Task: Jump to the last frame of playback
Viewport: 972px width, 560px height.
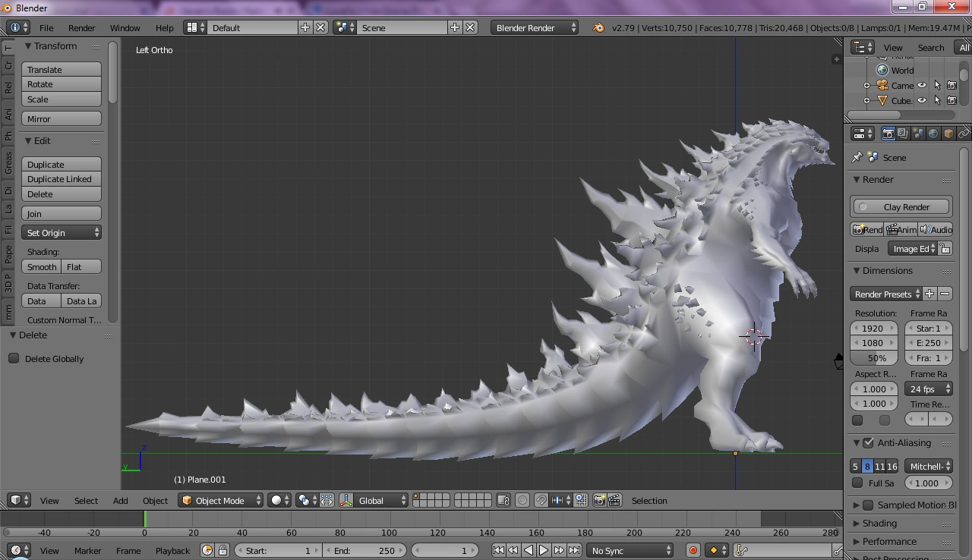Action: (x=575, y=550)
